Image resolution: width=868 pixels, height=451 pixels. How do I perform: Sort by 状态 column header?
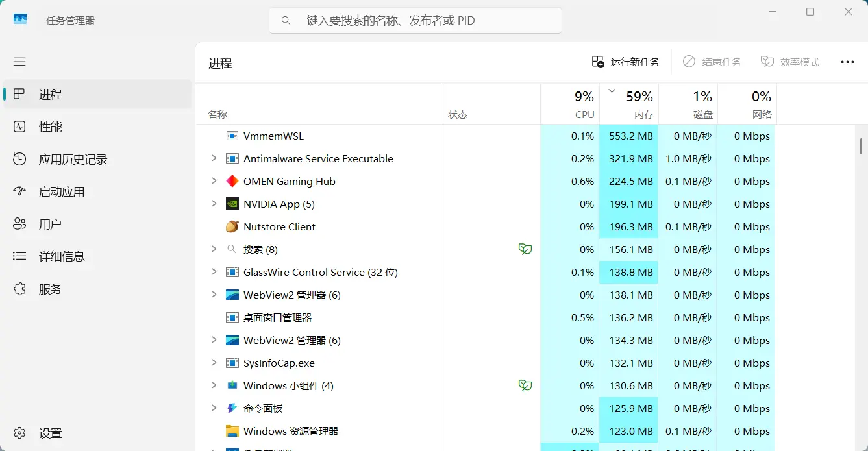(491, 104)
